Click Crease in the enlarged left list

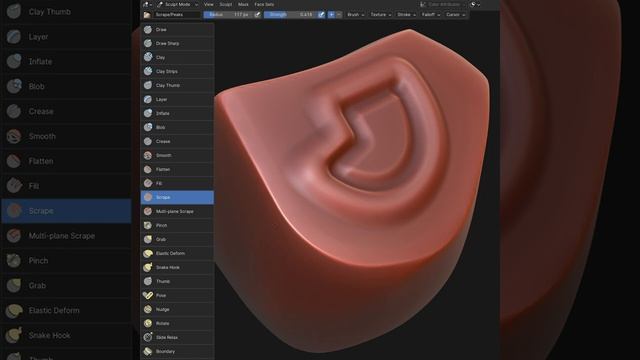tap(67, 111)
